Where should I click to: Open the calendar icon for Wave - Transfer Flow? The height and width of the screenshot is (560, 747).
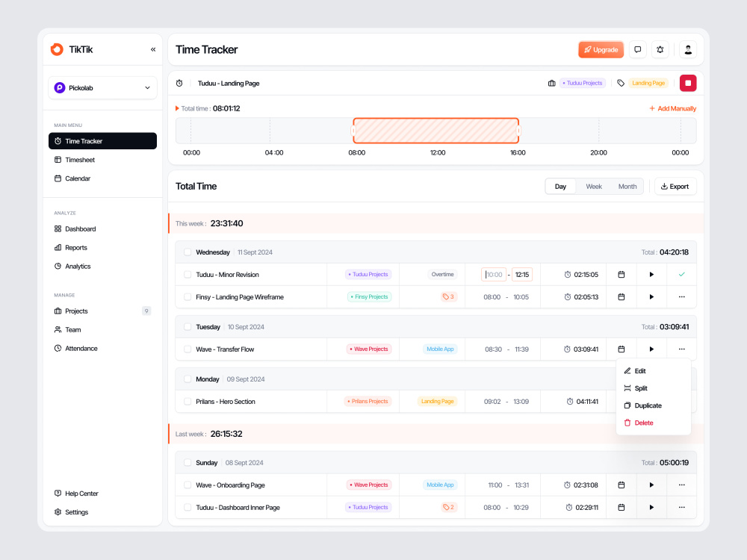click(622, 349)
